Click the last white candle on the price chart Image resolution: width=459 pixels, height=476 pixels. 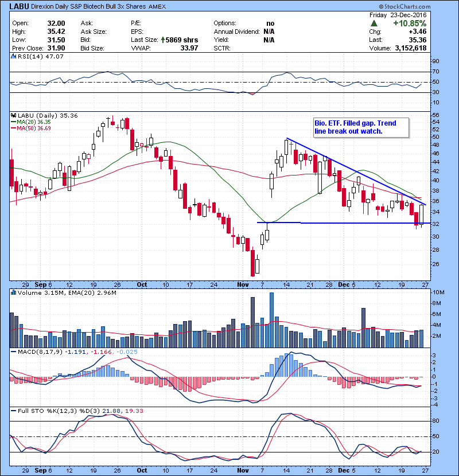point(421,215)
